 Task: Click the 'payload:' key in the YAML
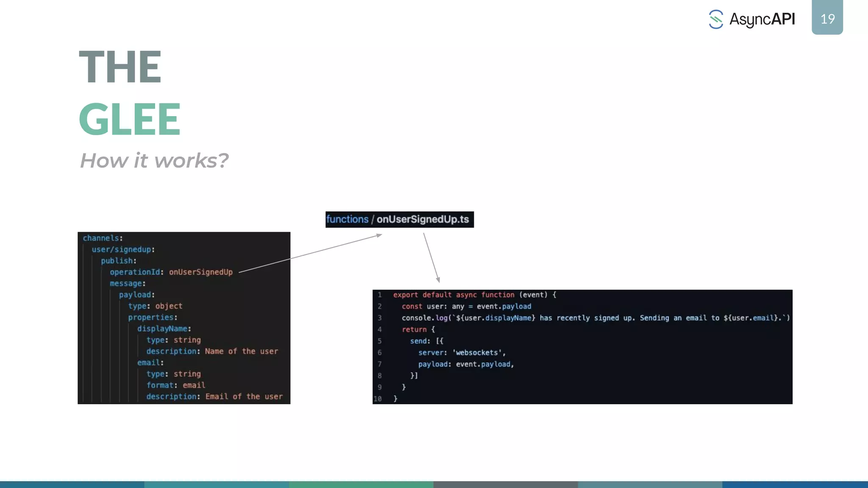click(x=136, y=295)
